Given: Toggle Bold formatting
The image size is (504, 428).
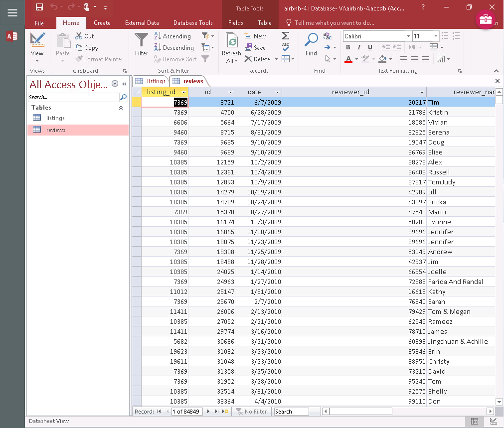Looking at the screenshot, I should tap(348, 47).
